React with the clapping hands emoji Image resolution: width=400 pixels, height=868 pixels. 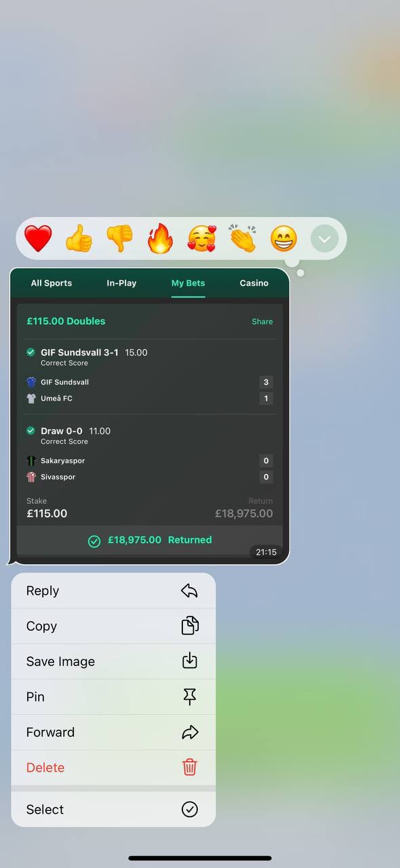point(242,239)
